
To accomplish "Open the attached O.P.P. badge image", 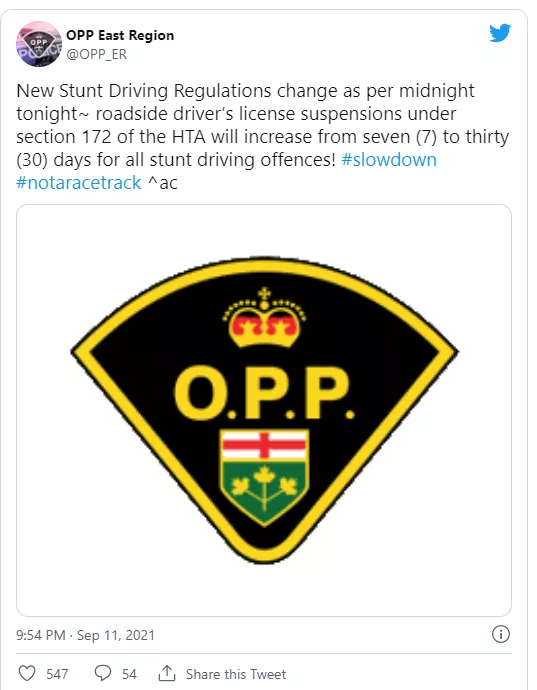I will tap(264, 410).
